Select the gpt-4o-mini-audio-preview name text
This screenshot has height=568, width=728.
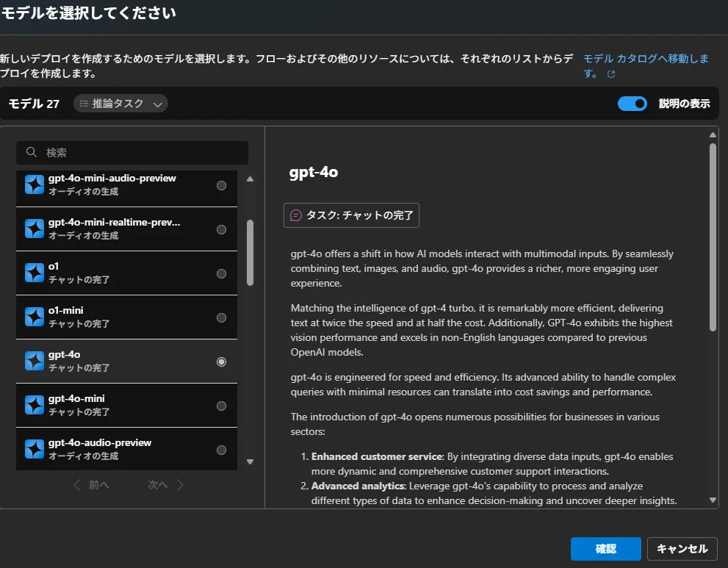(112, 179)
